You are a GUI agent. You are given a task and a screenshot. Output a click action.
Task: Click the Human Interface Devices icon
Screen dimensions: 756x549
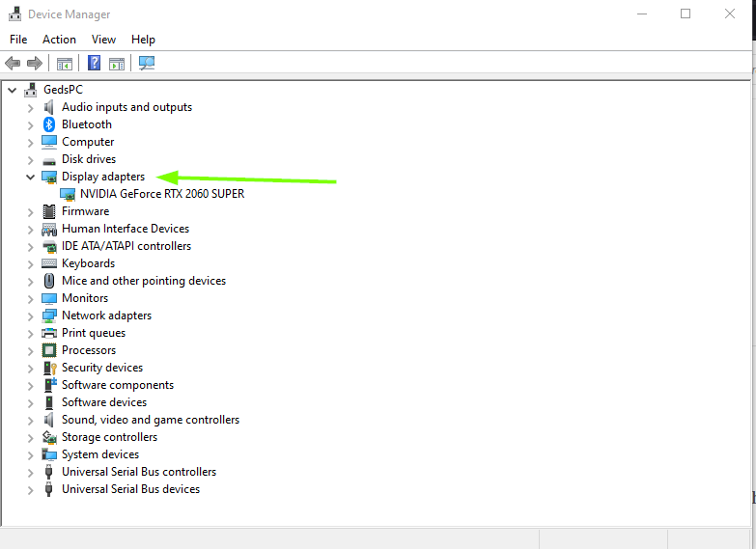(x=49, y=229)
